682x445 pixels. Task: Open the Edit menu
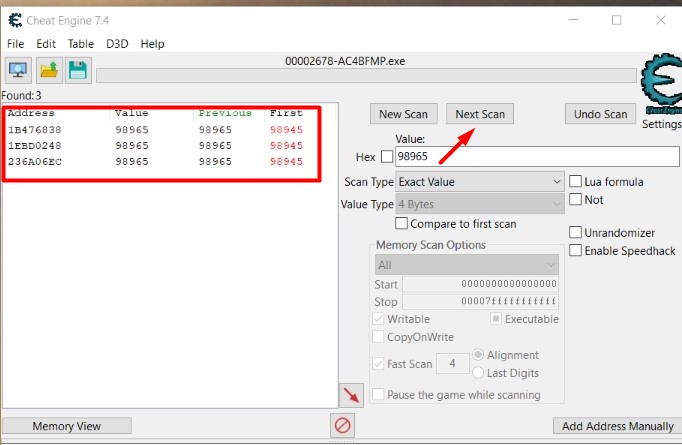46,44
